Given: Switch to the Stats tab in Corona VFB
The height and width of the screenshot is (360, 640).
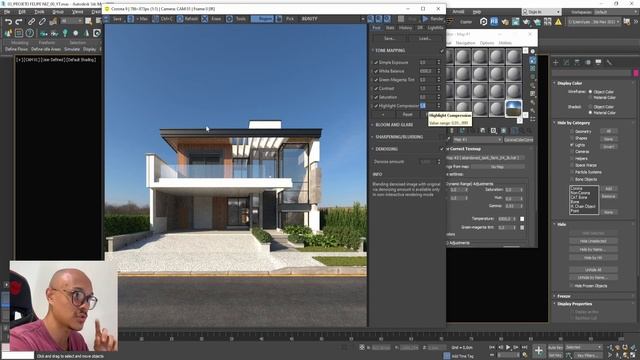Looking at the screenshot, I should [390, 28].
